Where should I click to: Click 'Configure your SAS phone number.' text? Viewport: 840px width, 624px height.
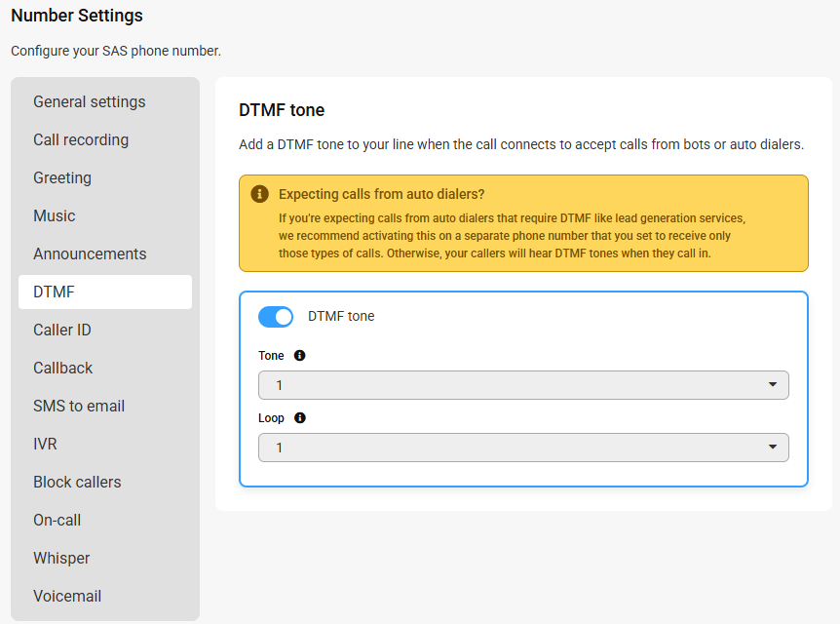point(116,51)
